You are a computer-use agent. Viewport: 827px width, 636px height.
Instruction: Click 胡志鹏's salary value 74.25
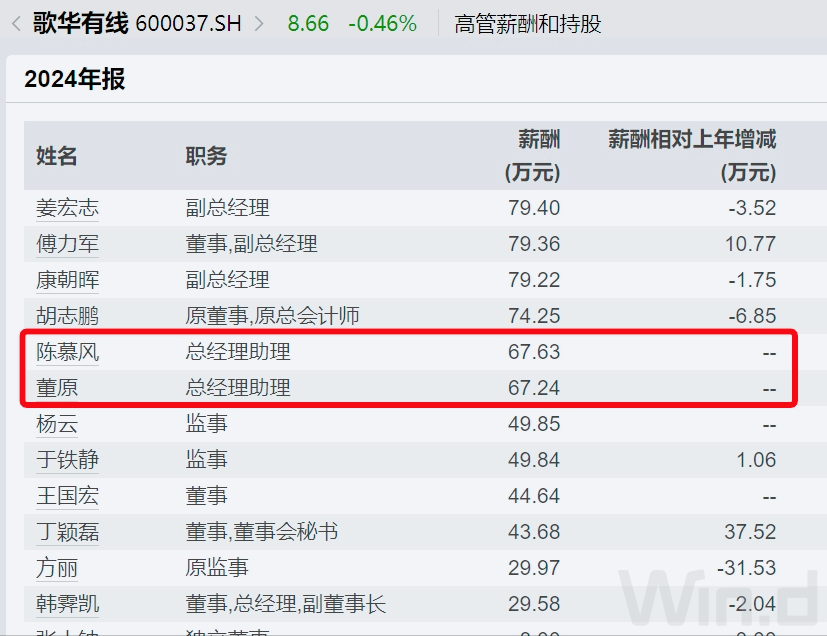(534, 316)
